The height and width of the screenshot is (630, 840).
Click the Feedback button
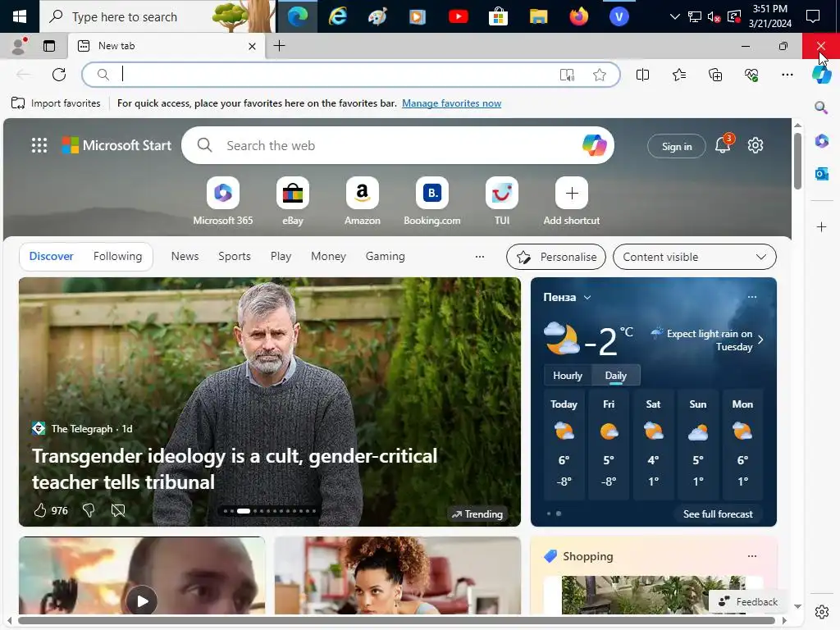[x=748, y=601]
